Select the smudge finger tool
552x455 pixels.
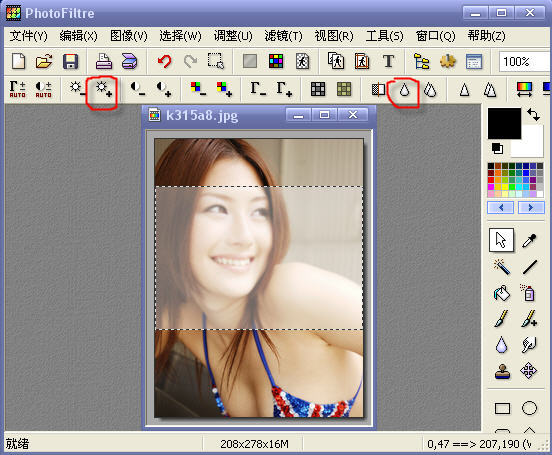click(529, 344)
